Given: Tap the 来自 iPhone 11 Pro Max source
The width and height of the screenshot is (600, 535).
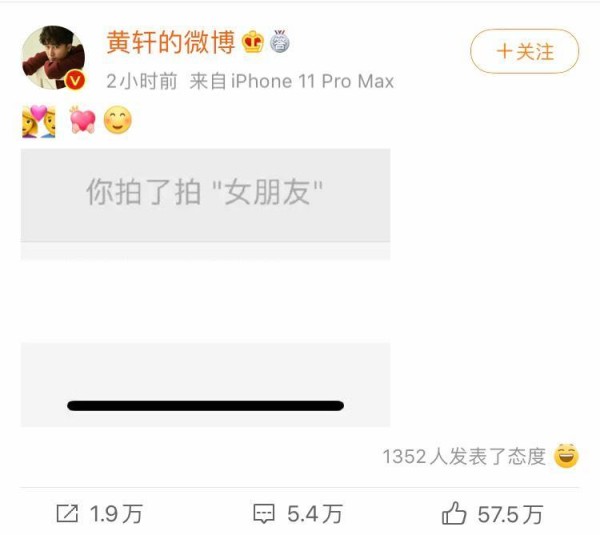Looking at the screenshot, I should coord(292,82).
